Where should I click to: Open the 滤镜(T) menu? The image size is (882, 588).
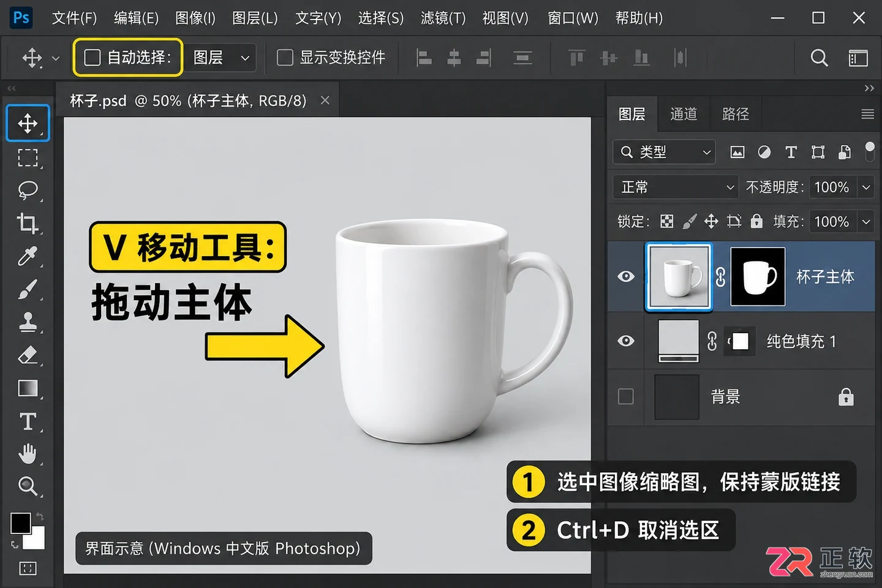click(x=443, y=18)
